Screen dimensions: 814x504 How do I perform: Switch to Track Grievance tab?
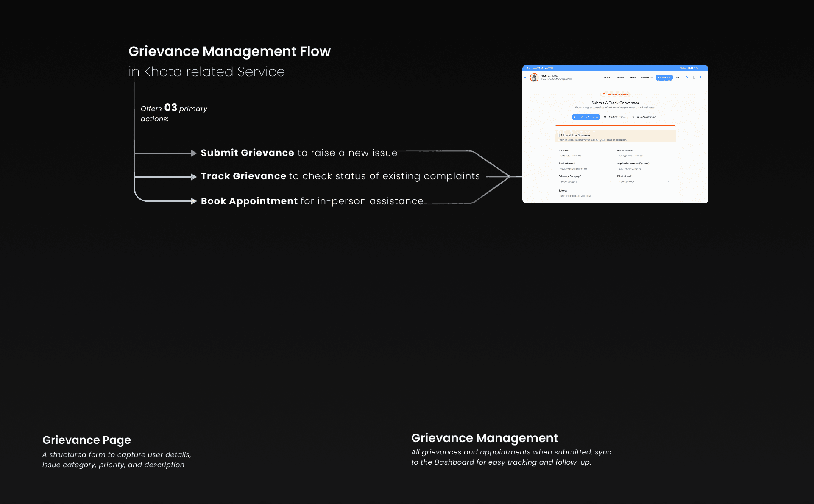(x=615, y=117)
